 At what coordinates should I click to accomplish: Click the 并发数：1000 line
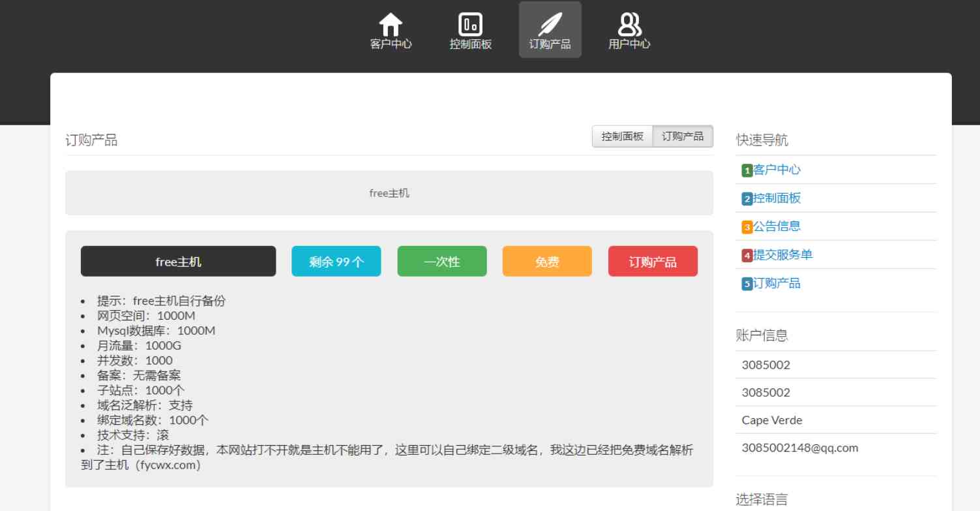pyautogui.click(x=135, y=360)
